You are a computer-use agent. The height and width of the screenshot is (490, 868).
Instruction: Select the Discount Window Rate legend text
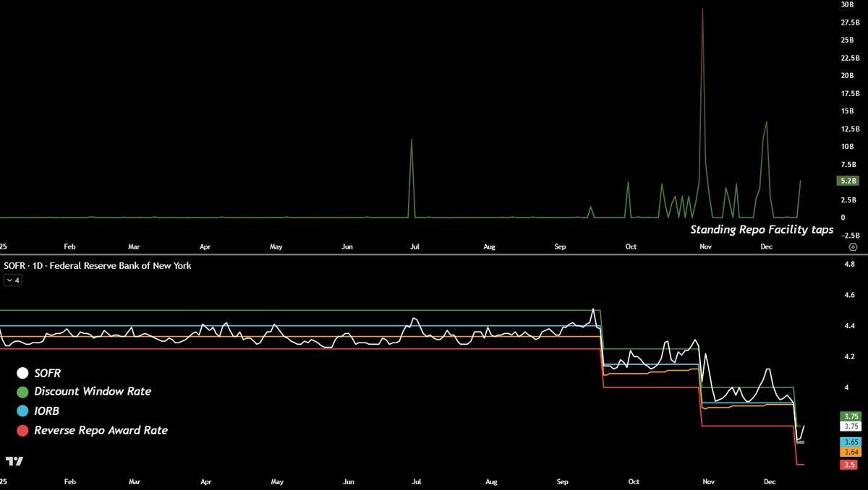93,392
